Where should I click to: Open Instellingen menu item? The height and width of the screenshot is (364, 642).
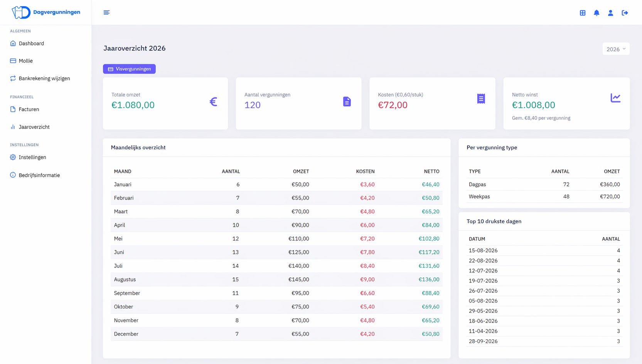coord(32,157)
